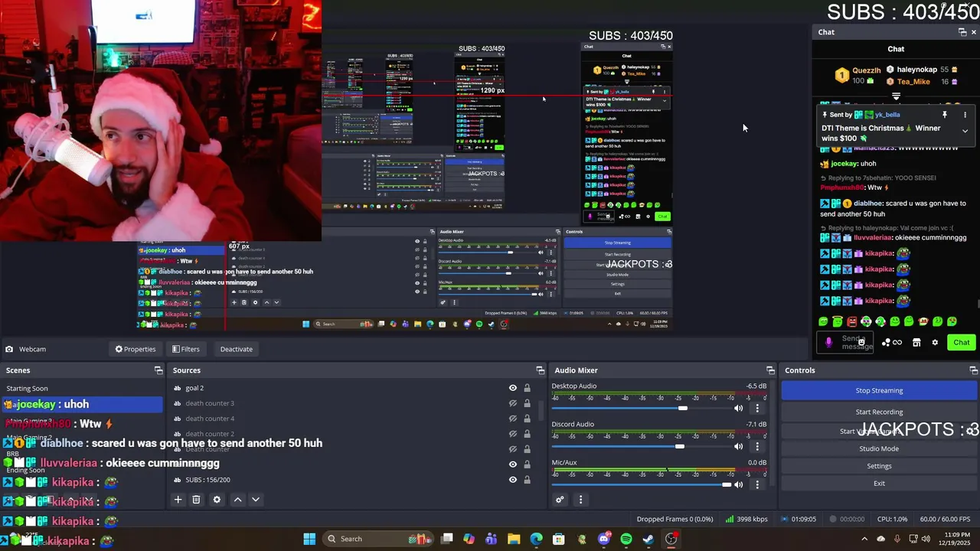The width and height of the screenshot is (980, 551).
Task: Open Steam from the taskbar
Action: pyautogui.click(x=648, y=539)
